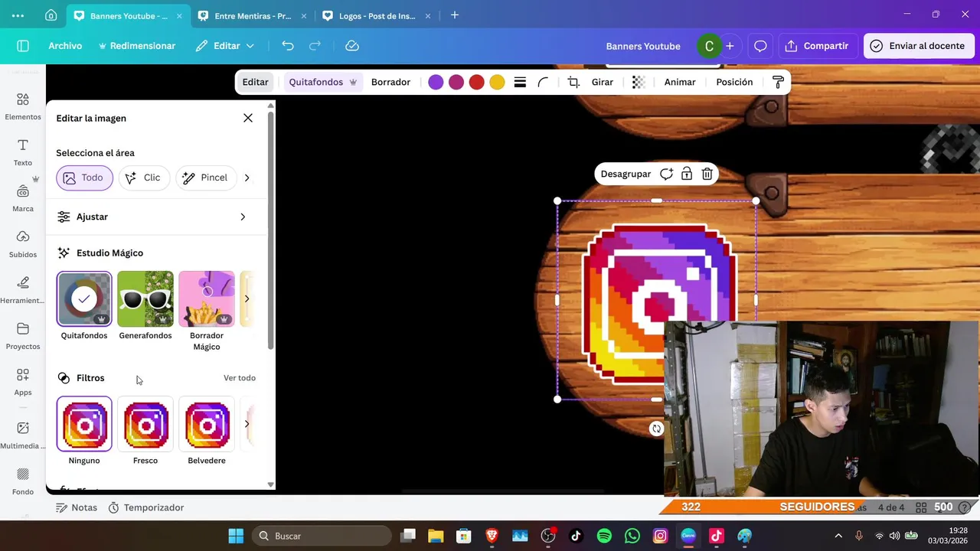
Task: Click the Undo arrow
Action: pyautogui.click(x=288, y=46)
